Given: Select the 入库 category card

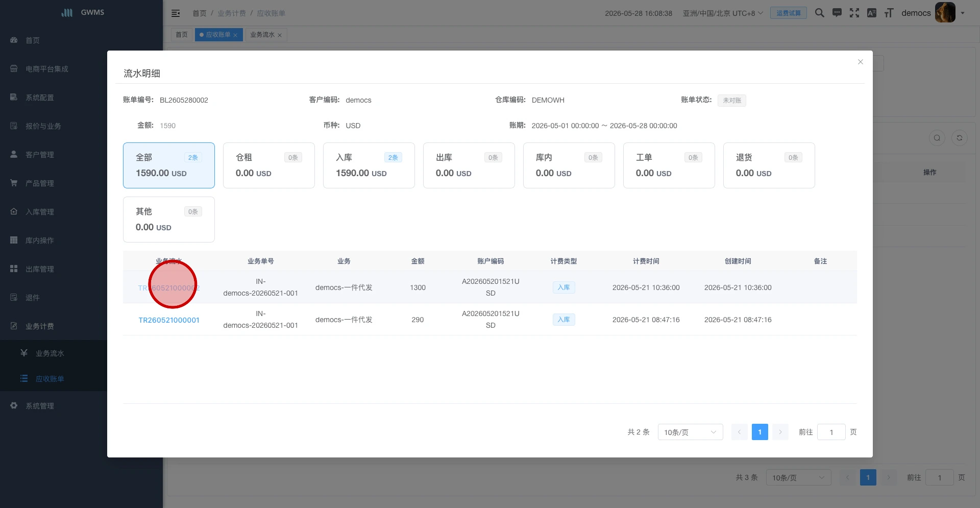Looking at the screenshot, I should [x=369, y=165].
